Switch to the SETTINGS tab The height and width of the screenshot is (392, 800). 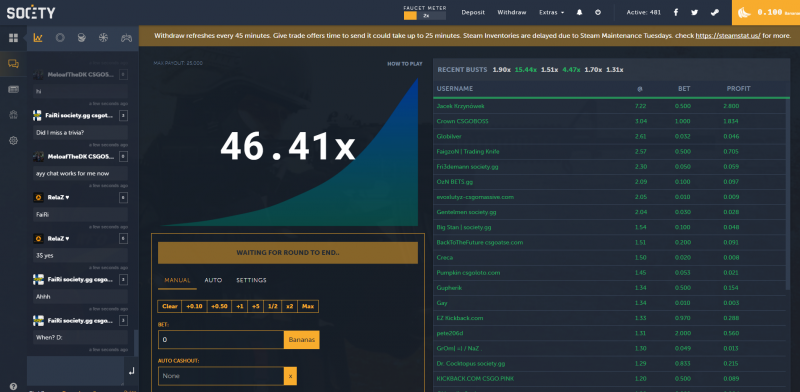[x=251, y=280]
